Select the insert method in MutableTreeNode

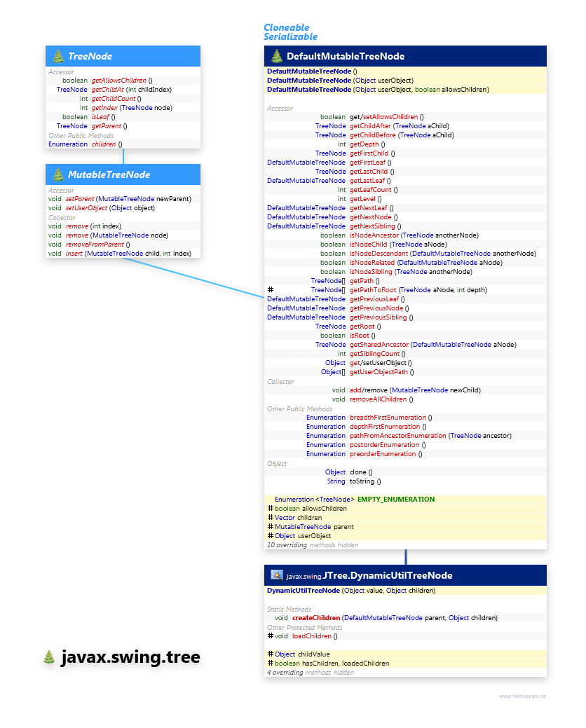(74, 254)
